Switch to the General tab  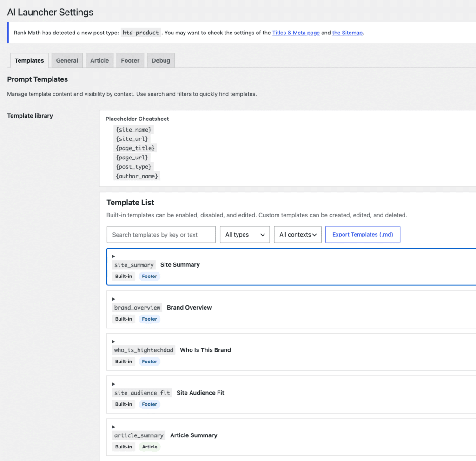pos(67,61)
